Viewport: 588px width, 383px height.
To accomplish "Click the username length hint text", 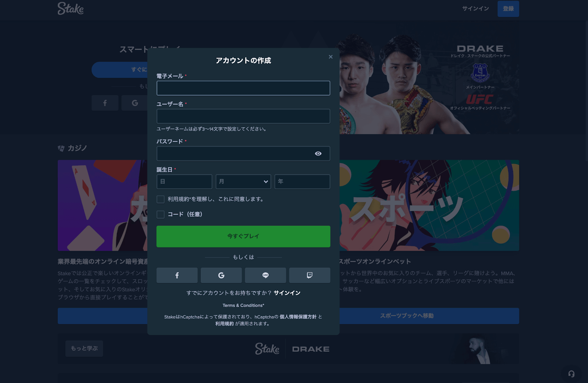I will tap(212, 129).
